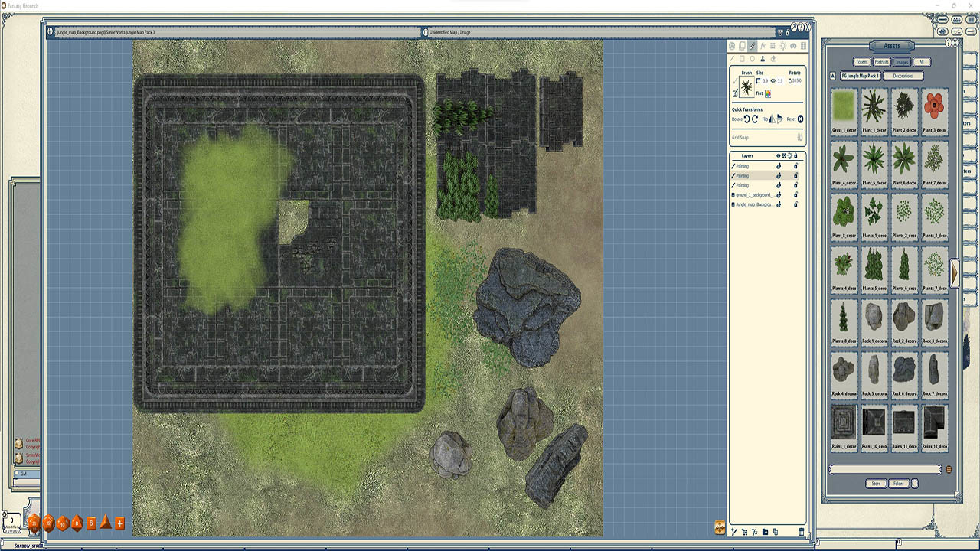Viewport: 980px width, 551px height.
Task: Switch to the Unidentified Map / Image tab
Action: point(459,32)
